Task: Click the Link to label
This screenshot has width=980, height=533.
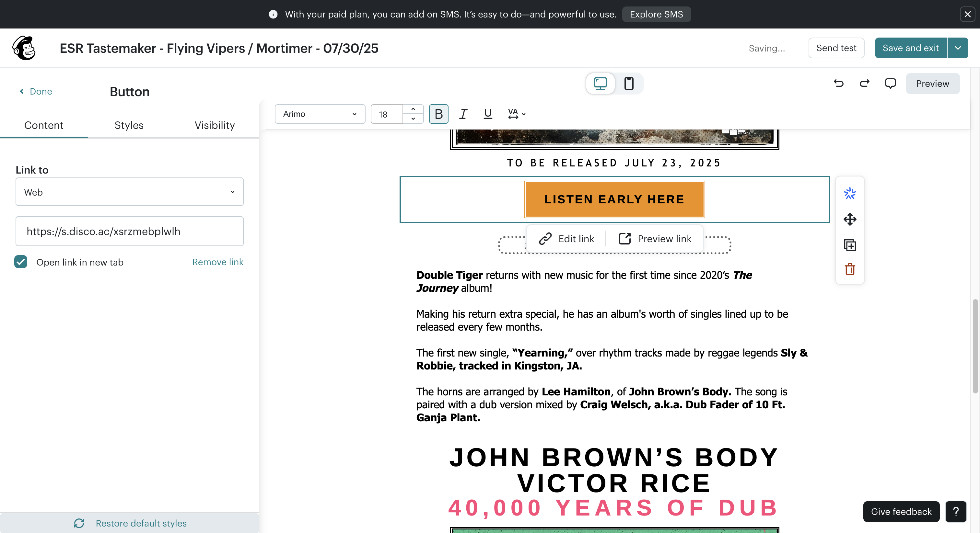Action: click(32, 170)
